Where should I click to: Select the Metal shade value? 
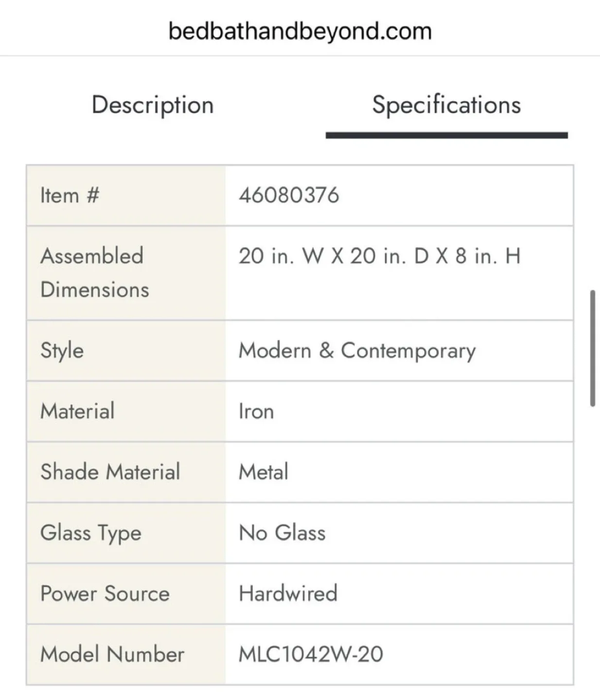tap(264, 472)
